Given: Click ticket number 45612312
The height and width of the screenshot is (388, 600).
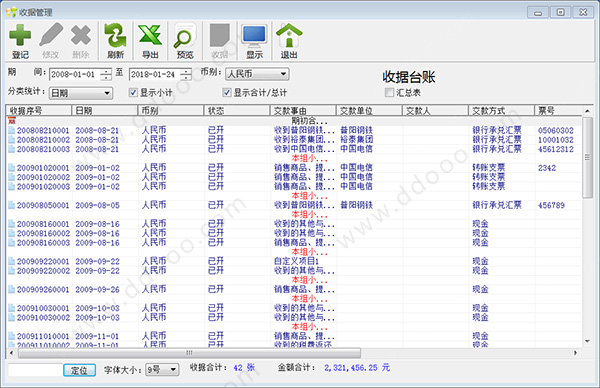Looking at the screenshot, I should pyautogui.click(x=556, y=149).
